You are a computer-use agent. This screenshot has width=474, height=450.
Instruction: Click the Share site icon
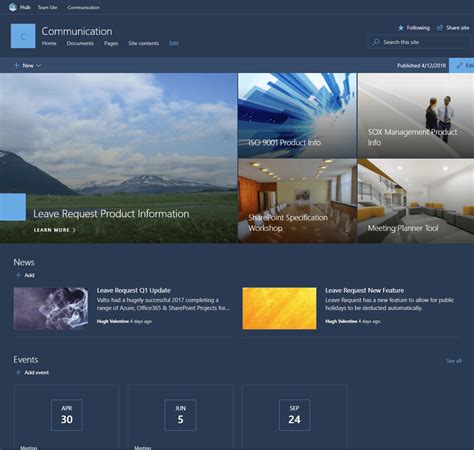pyautogui.click(x=440, y=28)
